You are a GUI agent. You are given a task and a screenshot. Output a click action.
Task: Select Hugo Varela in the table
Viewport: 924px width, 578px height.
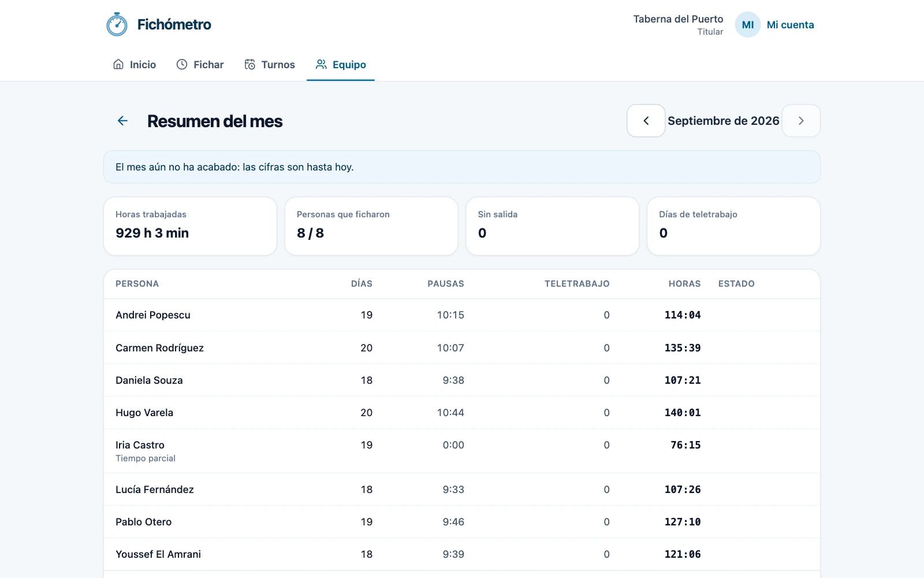(144, 413)
